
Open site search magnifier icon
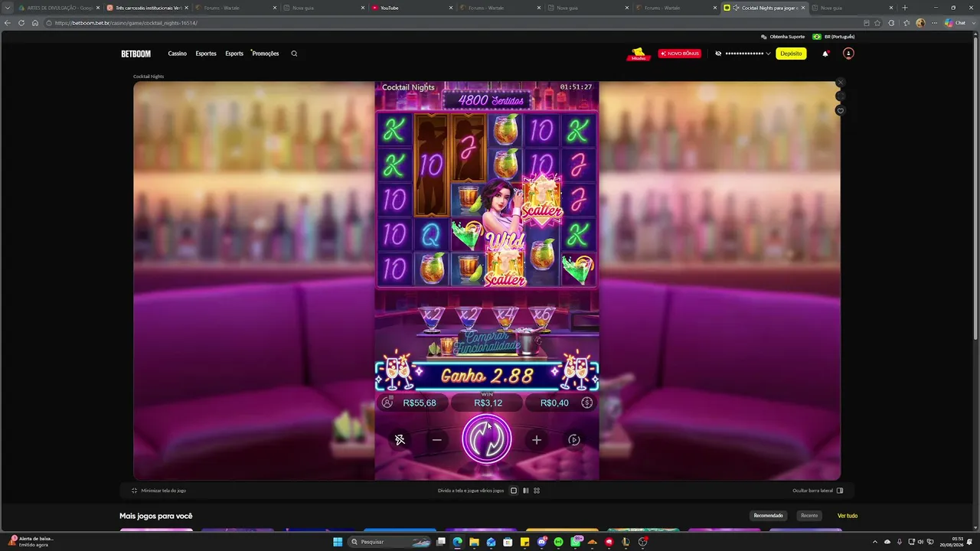point(294,54)
